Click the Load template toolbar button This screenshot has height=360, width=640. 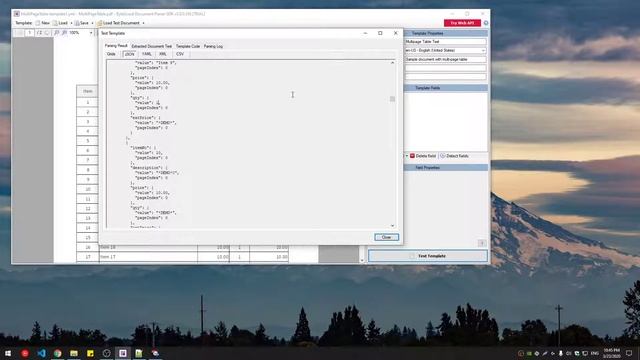[60, 23]
